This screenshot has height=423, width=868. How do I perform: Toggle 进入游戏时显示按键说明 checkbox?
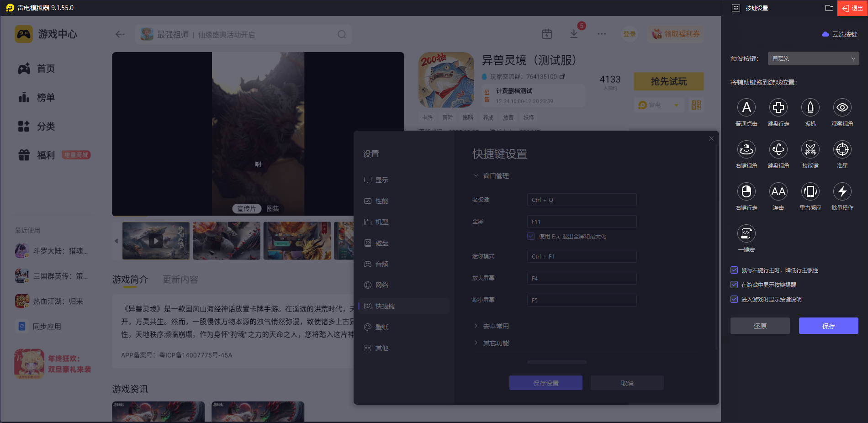[734, 300]
